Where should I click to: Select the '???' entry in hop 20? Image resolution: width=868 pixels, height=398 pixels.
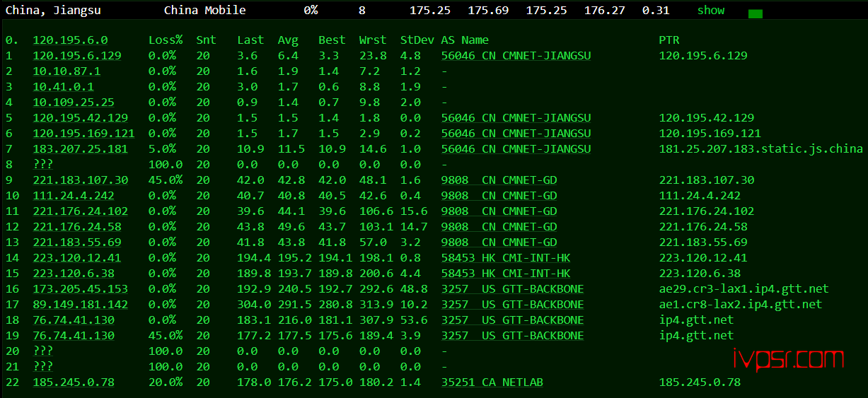click(x=42, y=351)
